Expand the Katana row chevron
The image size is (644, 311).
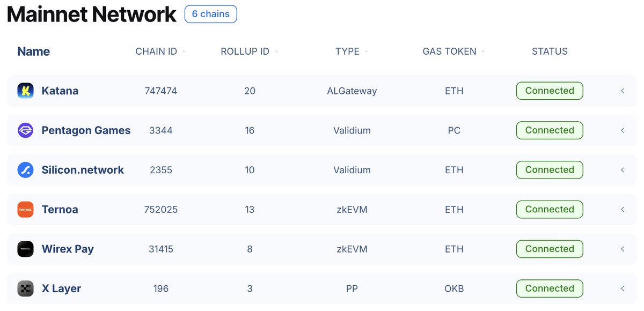(623, 91)
